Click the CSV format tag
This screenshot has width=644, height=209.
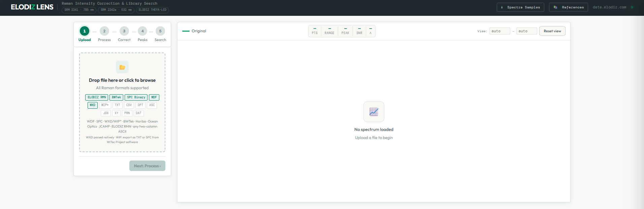129,105
